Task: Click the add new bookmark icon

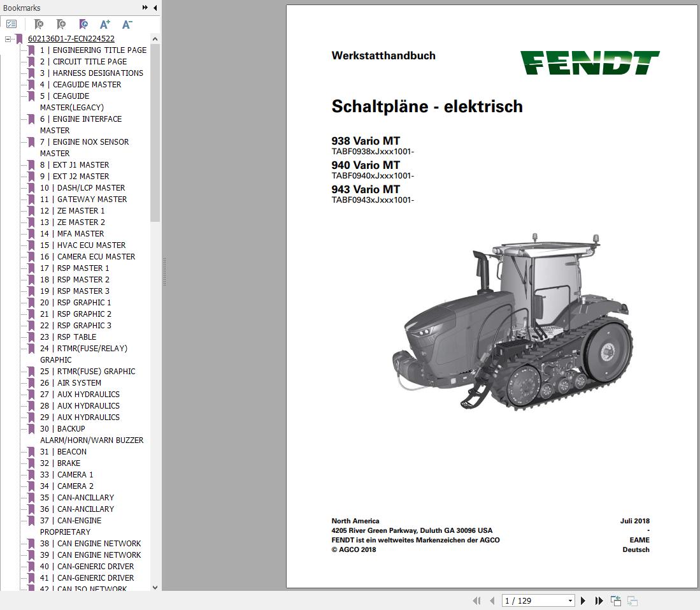Action: [x=61, y=24]
